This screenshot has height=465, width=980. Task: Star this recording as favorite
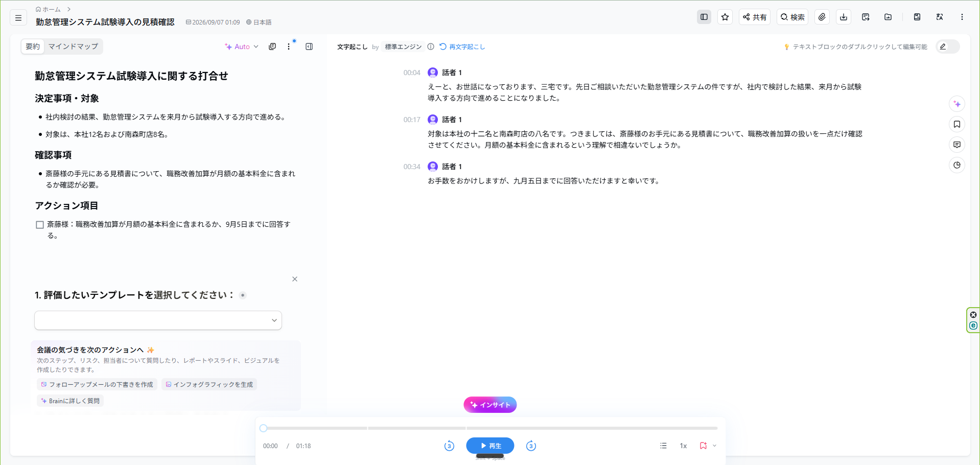click(725, 17)
